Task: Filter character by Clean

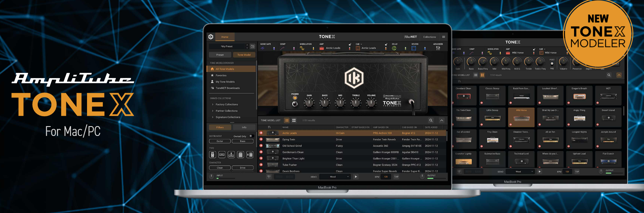Action: pyautogui.click(x=220, y=168)
